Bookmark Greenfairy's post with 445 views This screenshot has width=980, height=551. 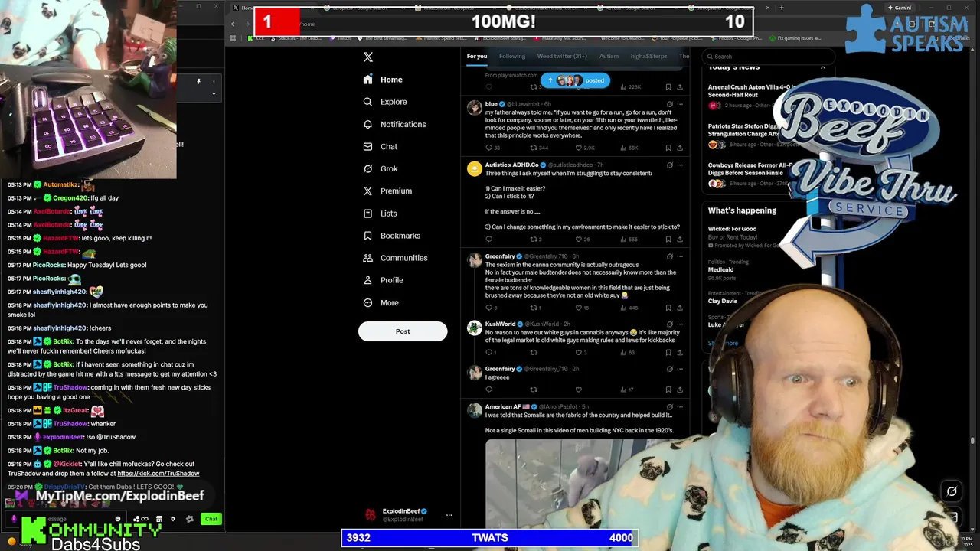[x=668, y=308]
